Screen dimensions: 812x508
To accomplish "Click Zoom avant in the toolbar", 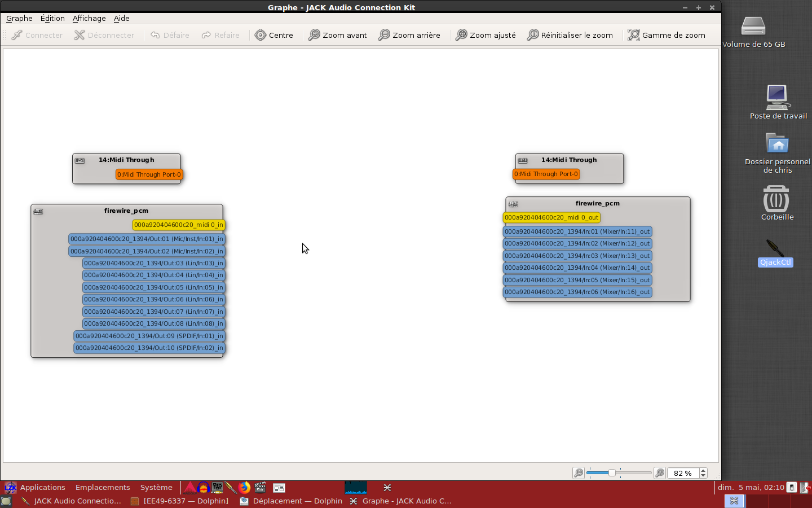I will click(x=338, y=35).
